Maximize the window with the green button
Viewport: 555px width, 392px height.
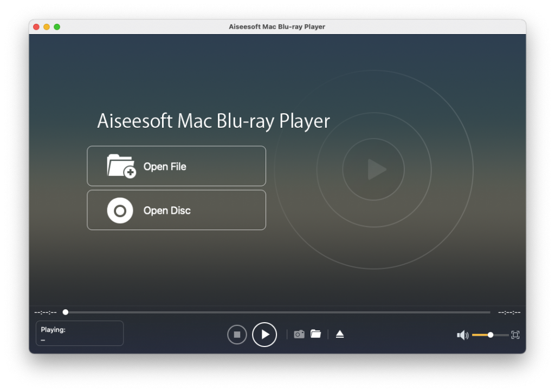[56, 27]
